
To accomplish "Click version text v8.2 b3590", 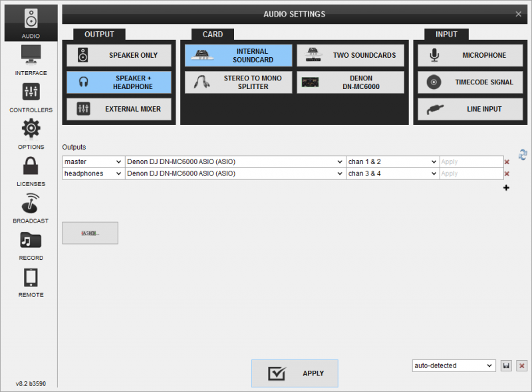I will coord(31,383).
